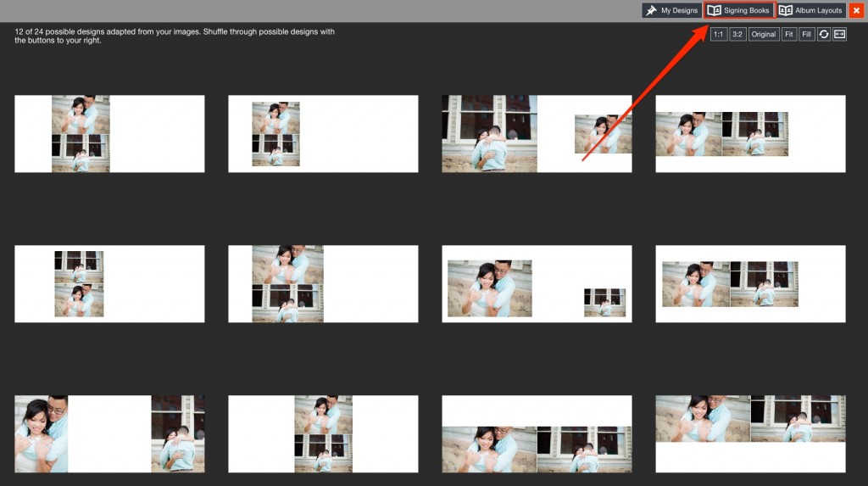Choose the Original aspect option
Image resolution: width=868 pixels, height=486 pixels.
point(764,35)
